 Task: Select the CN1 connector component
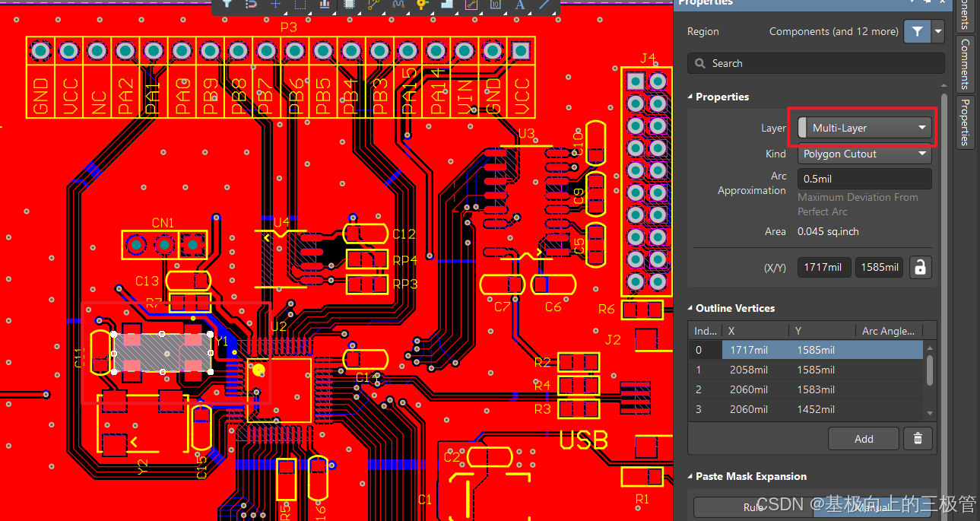coord(164,245)
